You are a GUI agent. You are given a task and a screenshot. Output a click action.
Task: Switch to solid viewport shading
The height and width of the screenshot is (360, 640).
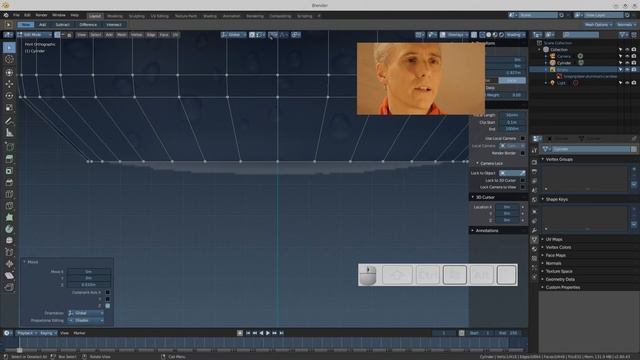[489, 35]
